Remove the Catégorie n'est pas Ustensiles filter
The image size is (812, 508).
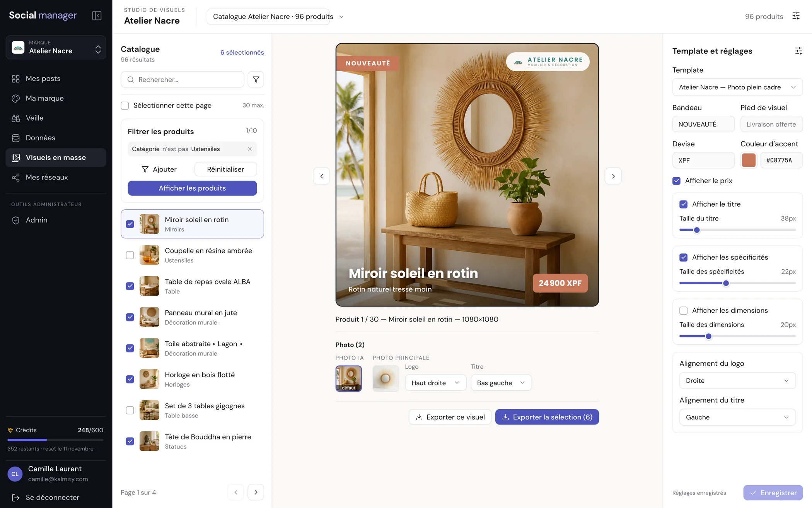pyautogui.click(x=250, y=149)
